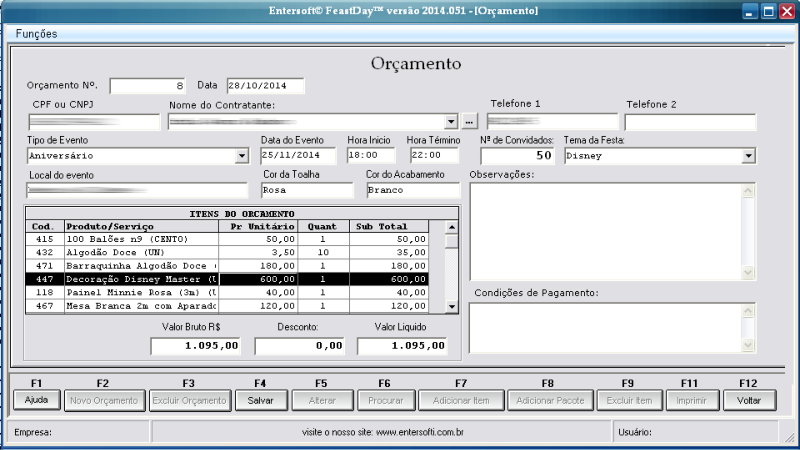The image size is (800, 450).
Task: Click Condições de Pagamento scroll up arrow
Action: pos(748,311)
